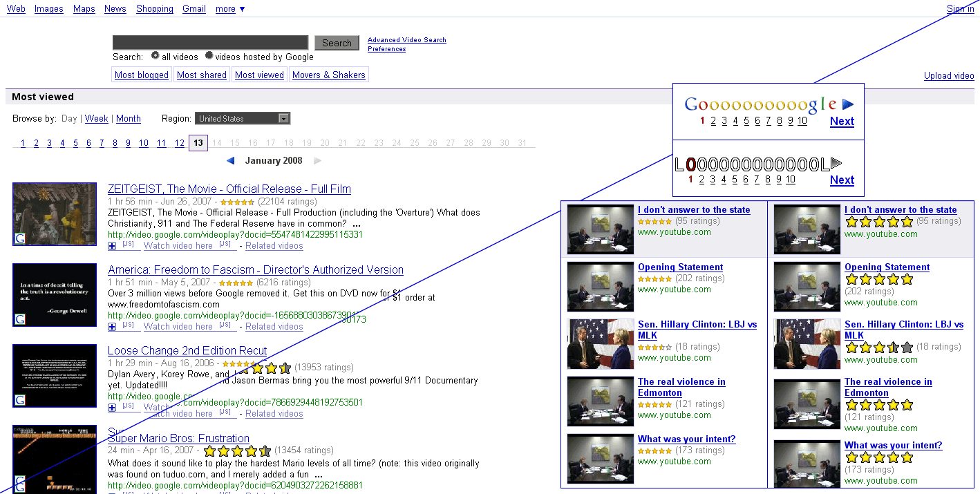The image size is (980, 494).
Task: Go to Gmail in top navigation
Action: pos(194,9)
